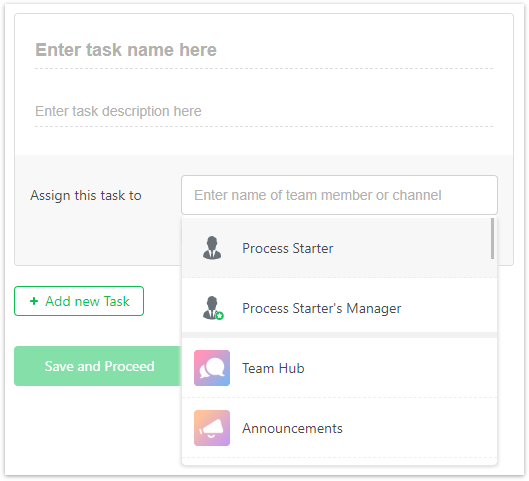This screenshot has height=481, width=529.
Task: Click the assignee dropdown scrollbar
Action: [493, 238]
